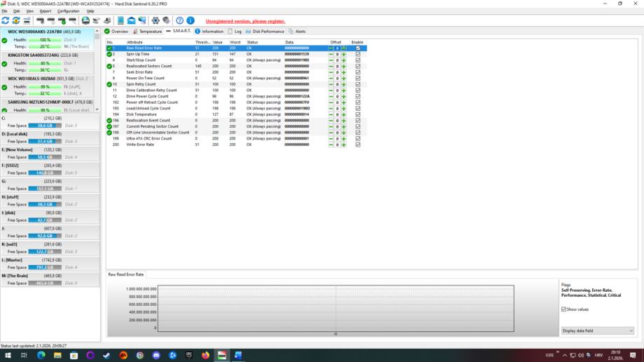Switch to the Overview tab
The image size is (644, 362).
click(116, 32)
